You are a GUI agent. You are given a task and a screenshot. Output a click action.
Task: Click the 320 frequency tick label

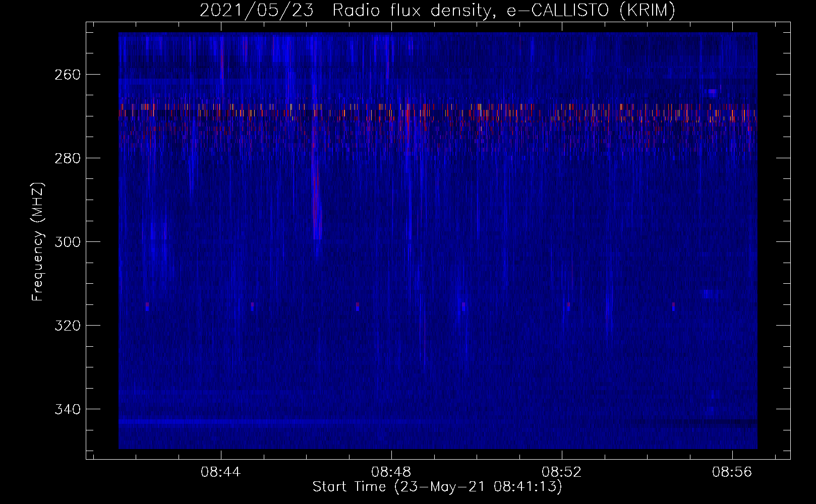pos(67,326)
